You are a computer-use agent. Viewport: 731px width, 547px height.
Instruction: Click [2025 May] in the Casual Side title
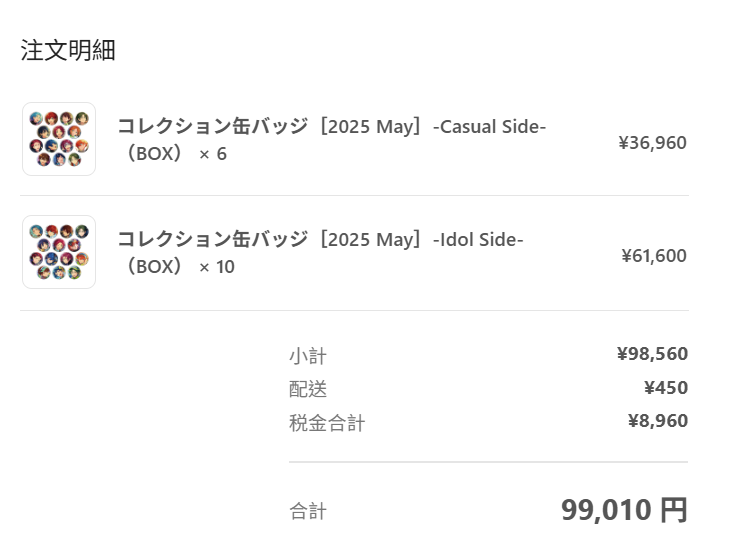point(371,126)
